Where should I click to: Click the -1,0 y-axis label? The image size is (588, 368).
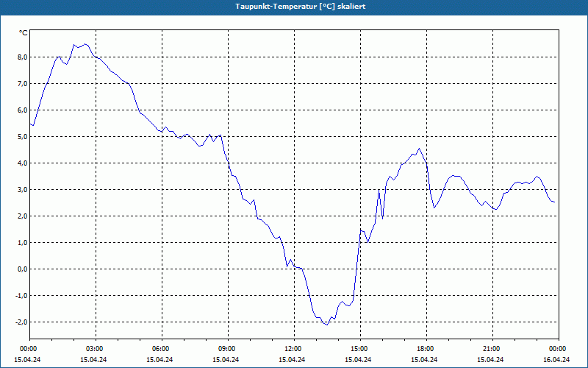pyautogui.click(x=22, y=295)
